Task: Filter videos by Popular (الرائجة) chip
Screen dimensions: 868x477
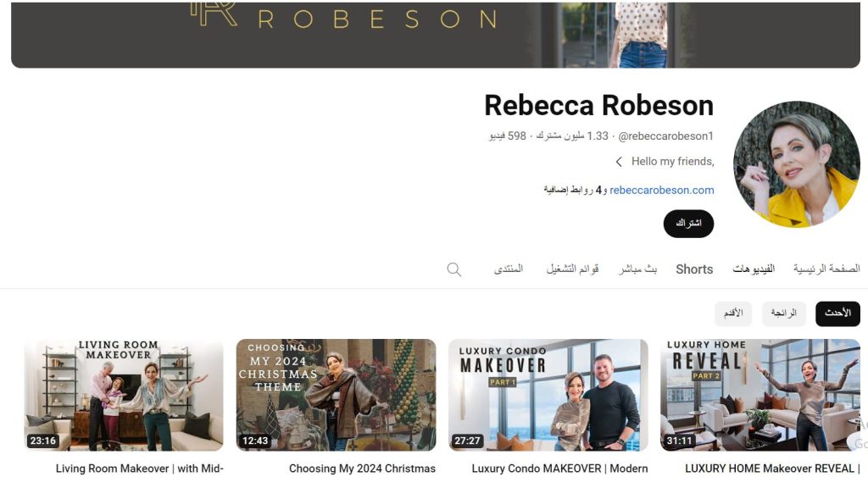Action: pyautogui.click(x=783, y=313)
